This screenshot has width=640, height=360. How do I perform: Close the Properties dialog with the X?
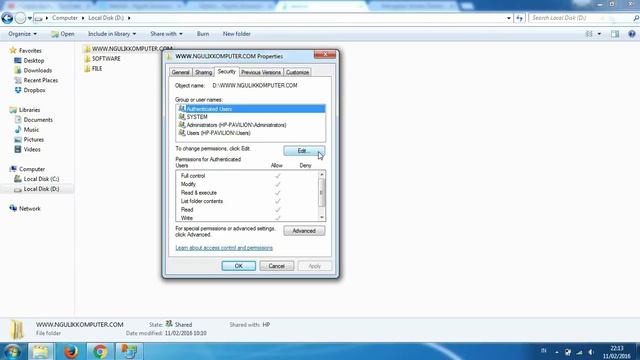pyautogui.click(x=325, y=54)
